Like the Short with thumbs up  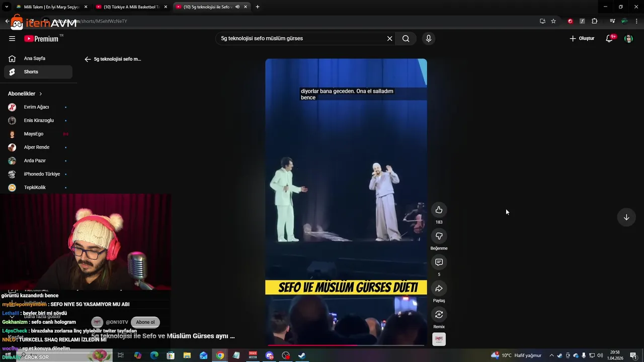tap(439, 210)
